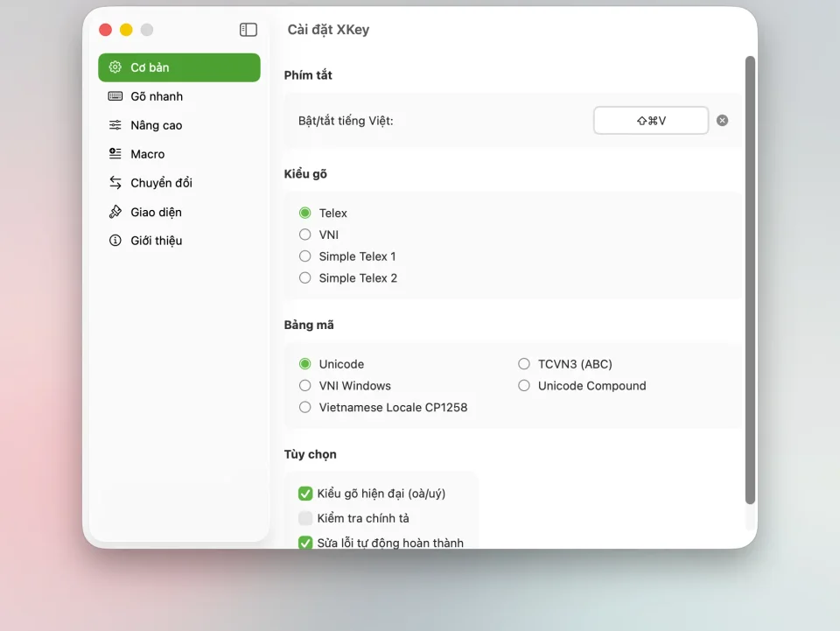Click the Bảng mã section heading
The width and height of the screenshot is (840, 631).
309,325
